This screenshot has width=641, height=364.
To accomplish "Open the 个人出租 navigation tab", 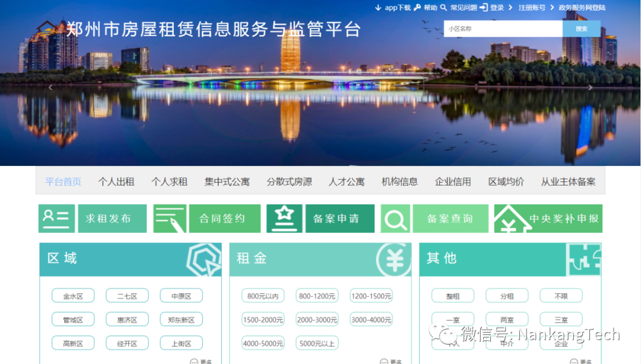I will (116, 182).
